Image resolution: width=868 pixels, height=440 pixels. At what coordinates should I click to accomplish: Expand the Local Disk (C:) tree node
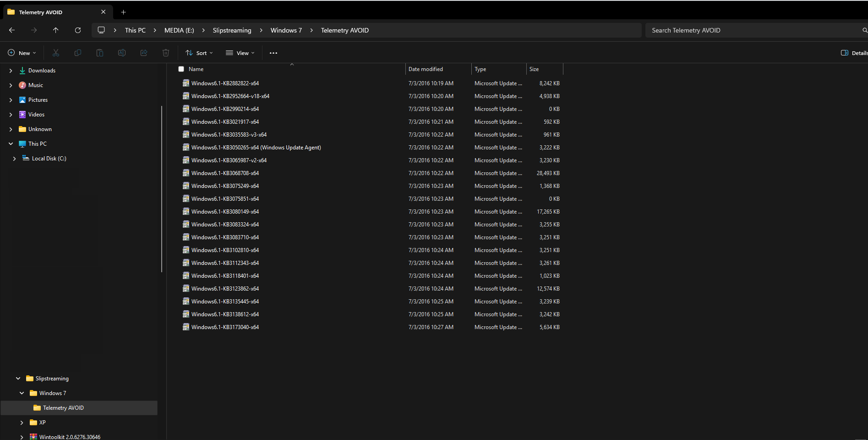pyautogui.click(x=15, y=159)
